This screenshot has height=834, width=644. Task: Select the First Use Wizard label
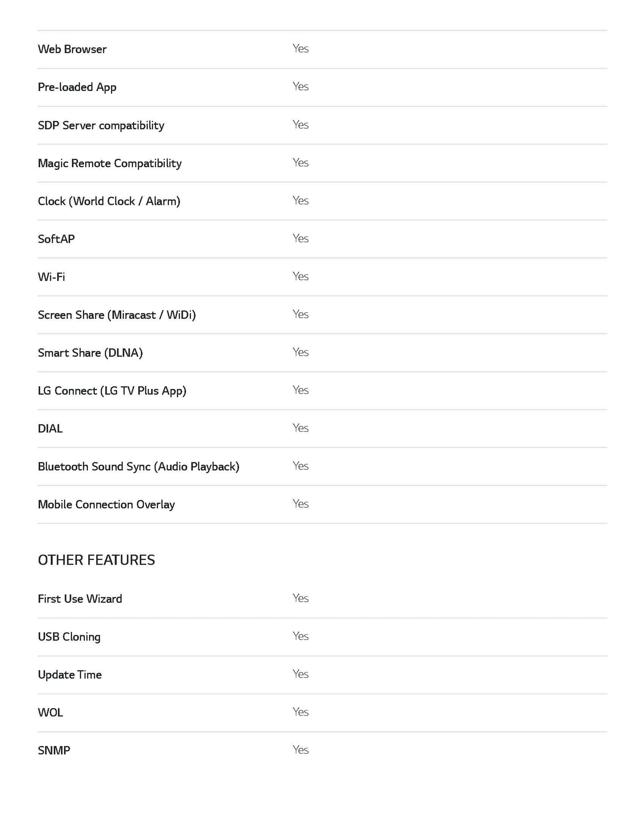(80, 599)
